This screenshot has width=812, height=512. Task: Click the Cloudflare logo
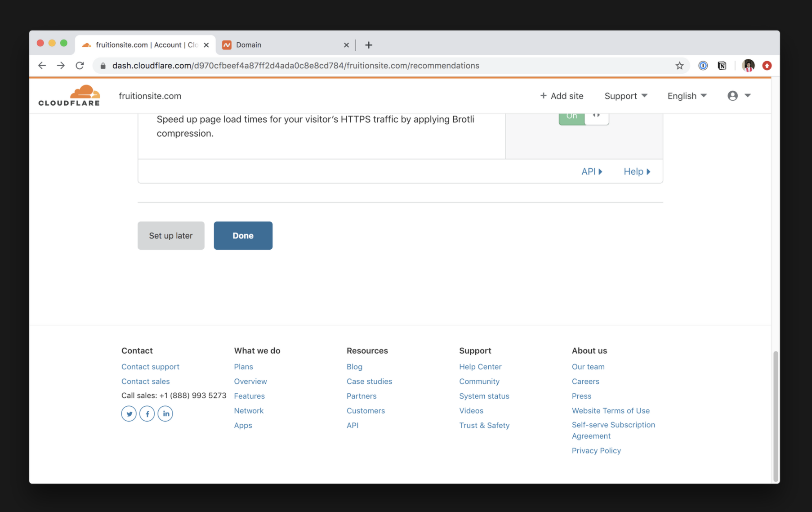(x=69, y=95)
